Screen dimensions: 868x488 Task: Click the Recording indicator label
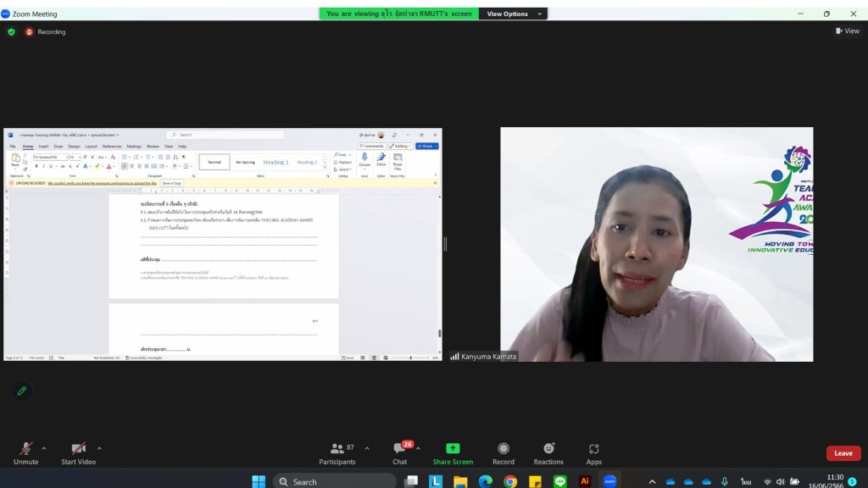point(51,32)
